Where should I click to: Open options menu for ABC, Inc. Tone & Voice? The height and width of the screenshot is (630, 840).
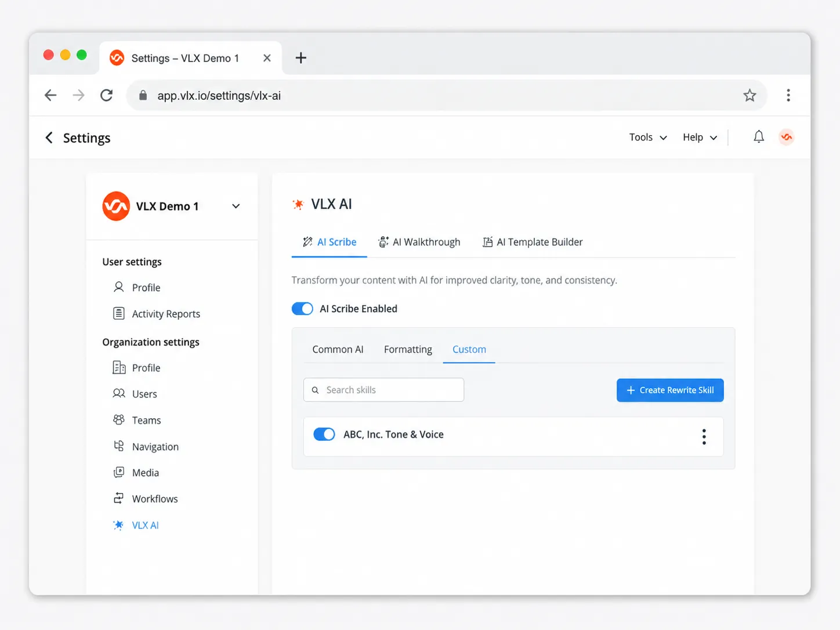pyautogui.click(x=704, y=437)
